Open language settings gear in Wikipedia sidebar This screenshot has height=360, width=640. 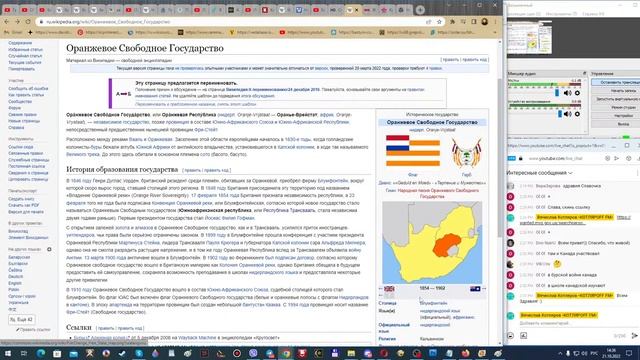[49, 249]
